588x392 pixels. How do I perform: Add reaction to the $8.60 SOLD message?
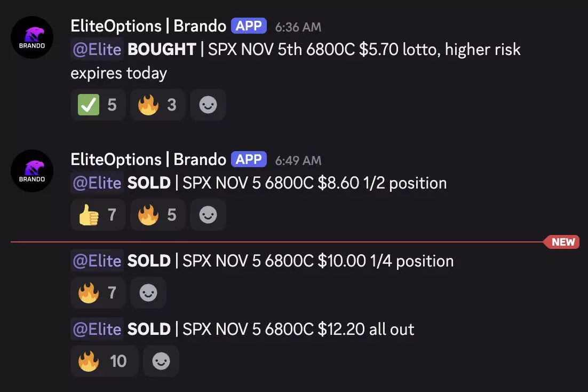[208, 215]
